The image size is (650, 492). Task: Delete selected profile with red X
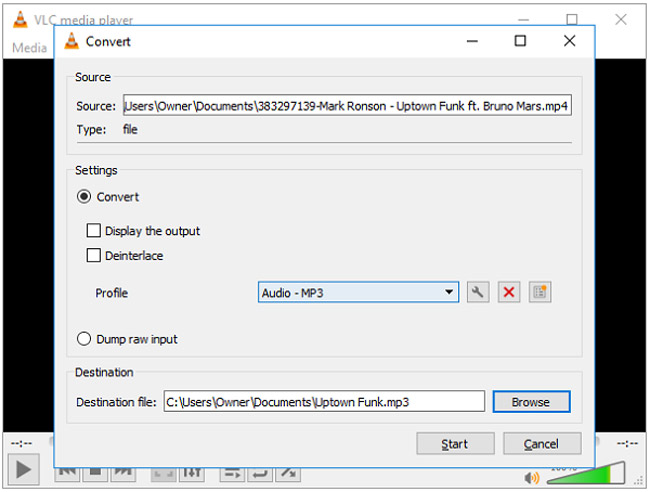509,292
